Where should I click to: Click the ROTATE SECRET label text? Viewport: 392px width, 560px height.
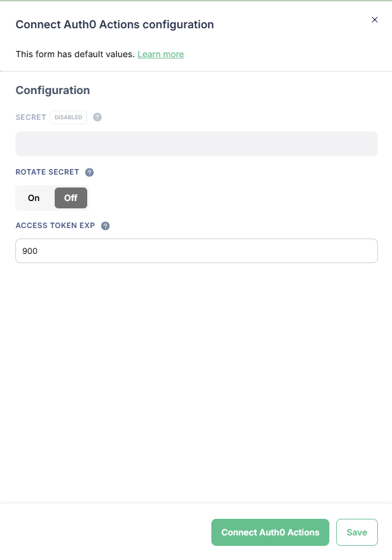[47, 173]
